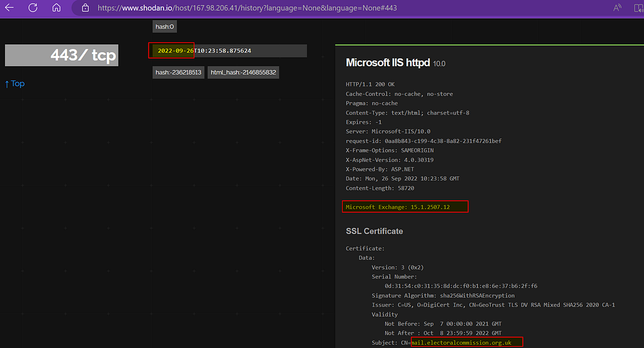Image resolution: width=644 pixels, height=348 pixels.
Task: Select the 10.0 version label
Action: point(439,64)
